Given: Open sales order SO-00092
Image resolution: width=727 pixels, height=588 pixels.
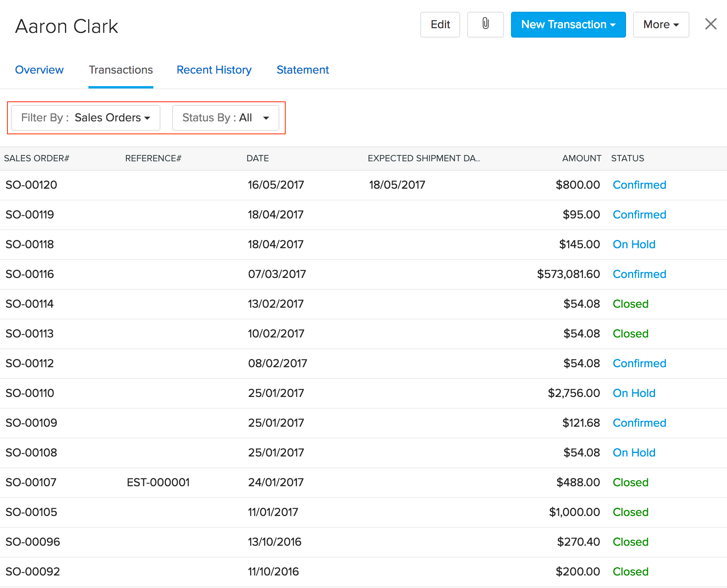Looking at the screenshot, I should (x=33, y=572).
